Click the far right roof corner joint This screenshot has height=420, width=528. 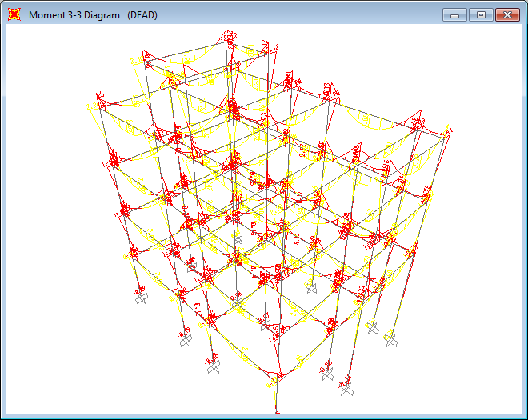pyautogui.click(x=447, y=133)
